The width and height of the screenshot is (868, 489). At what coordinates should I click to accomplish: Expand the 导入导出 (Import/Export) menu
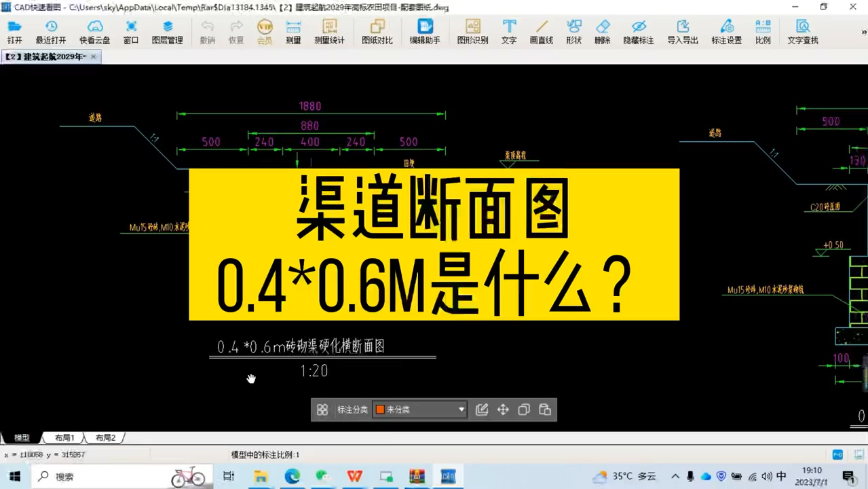click(x=681, y=31)
